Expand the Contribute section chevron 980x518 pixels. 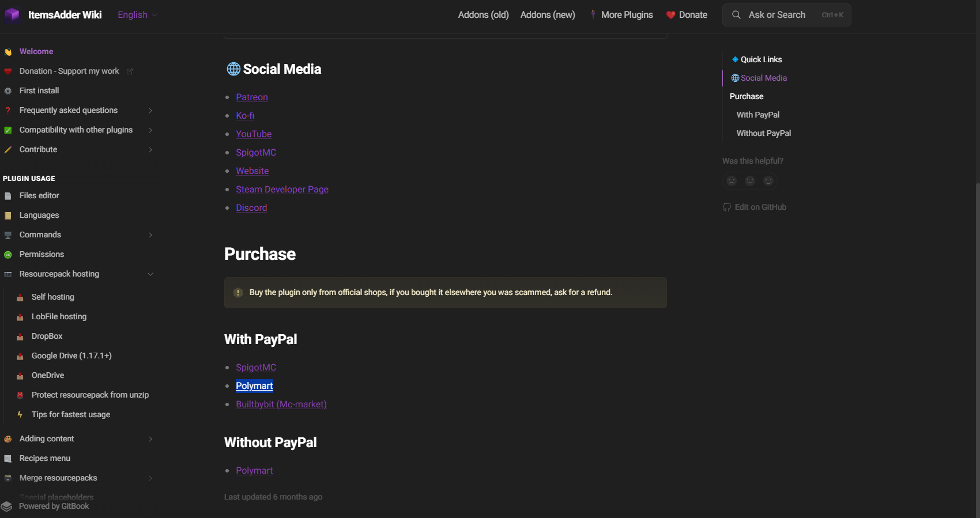pyautogui.click(x=150, y=150)
